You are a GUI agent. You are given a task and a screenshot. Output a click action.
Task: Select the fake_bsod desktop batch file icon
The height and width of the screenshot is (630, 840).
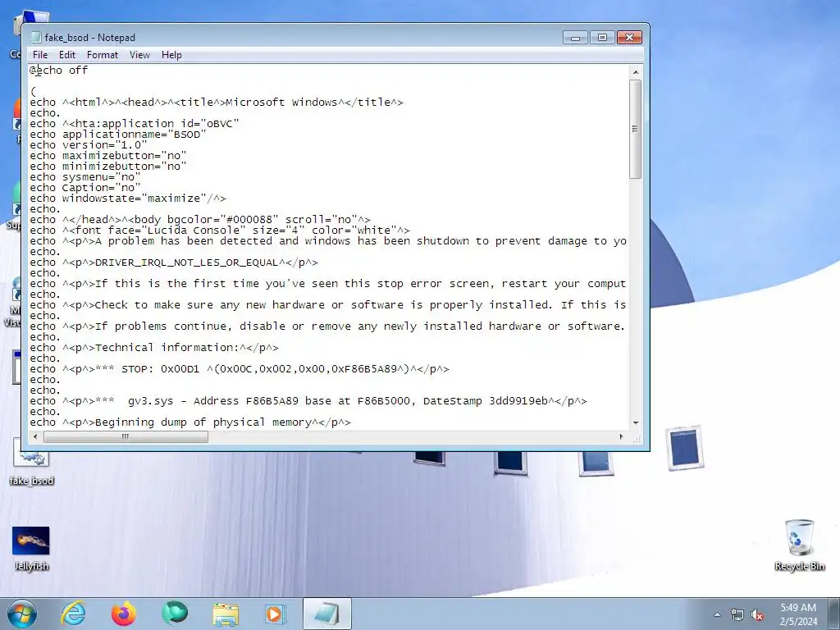point(32,463)
